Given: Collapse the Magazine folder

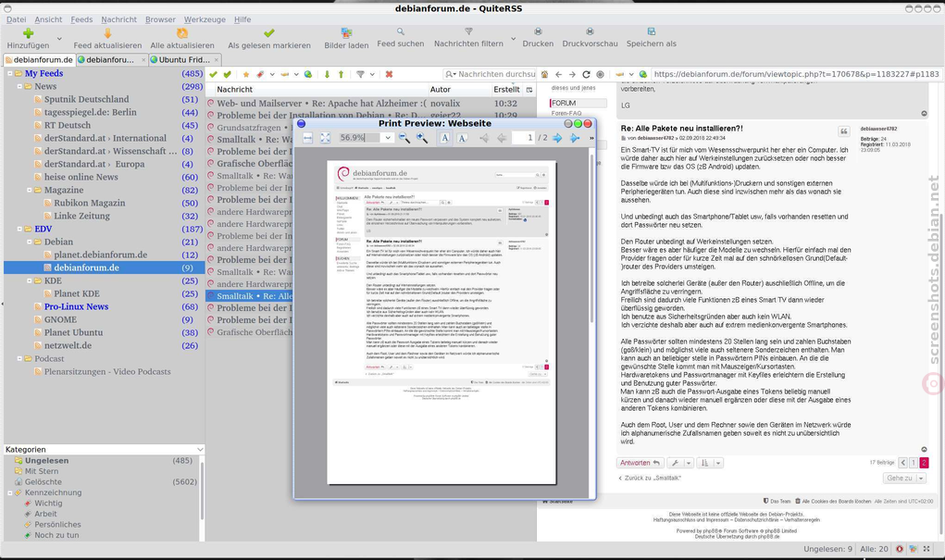Looking at the screenshot, I should 29,190.
